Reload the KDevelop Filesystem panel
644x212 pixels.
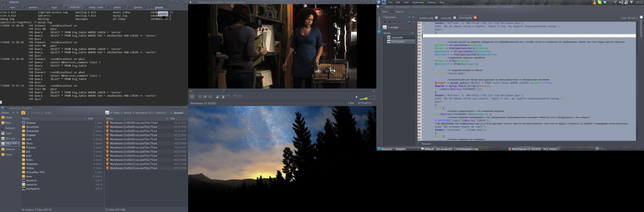(404, 22)
